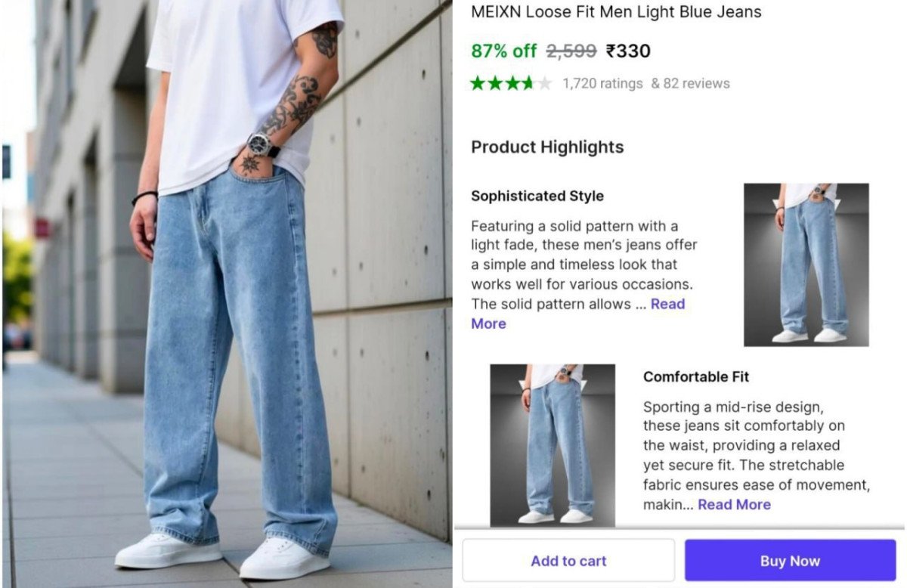Click the solid pattern description paragraph

tap(584, 274)
